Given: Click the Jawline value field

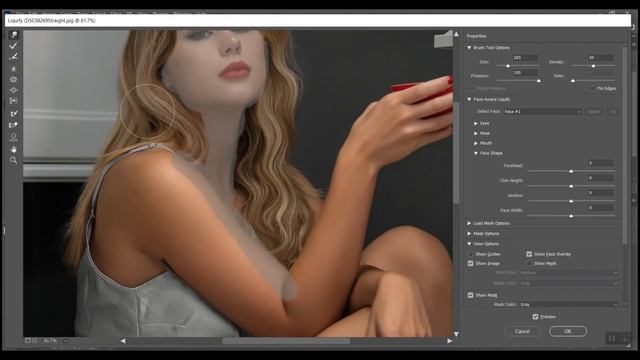Looking at the screenshot, I should pyautogui.click(x=600, y=193).
